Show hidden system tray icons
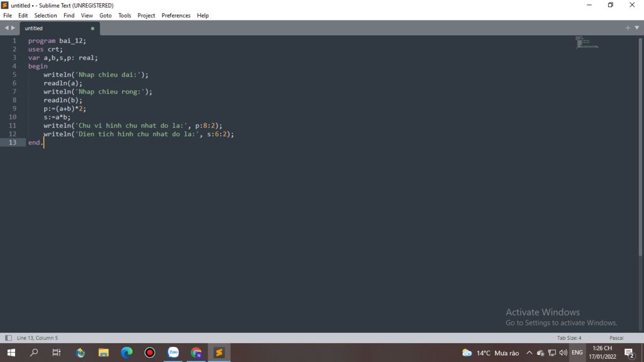Screen dimensions: 644x362 pos(530,353)
